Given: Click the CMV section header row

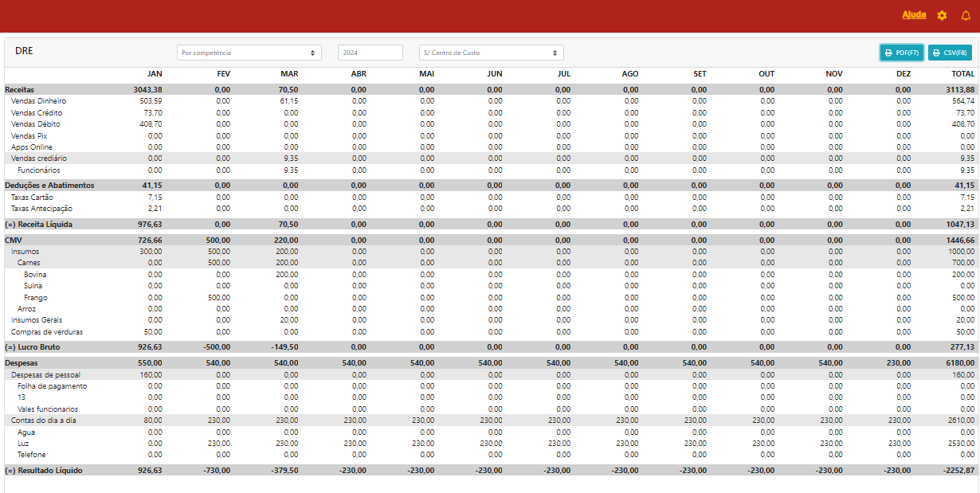Looking at the screenshot, I should [14, 240].
